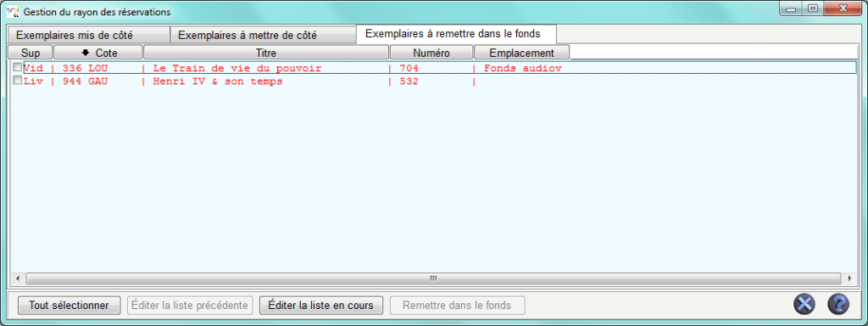The image size is (868, 326).
Task: Click the Sup column header
Action: tap(31, 52)
